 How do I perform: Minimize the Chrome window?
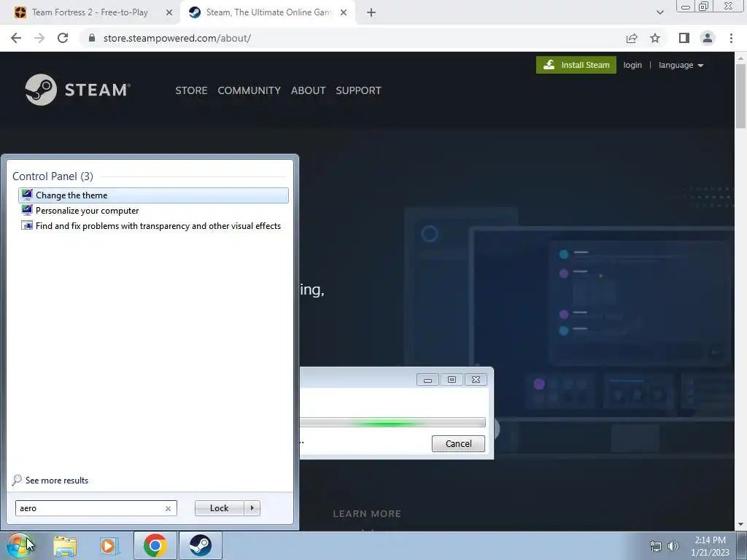pyautogui.click(x=686, y=7)
